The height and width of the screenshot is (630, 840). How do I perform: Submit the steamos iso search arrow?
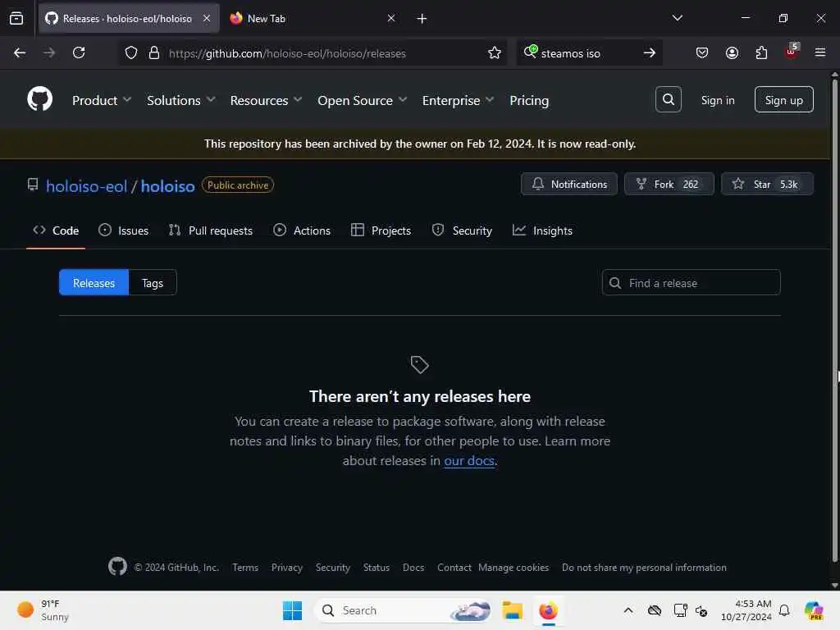650,52
